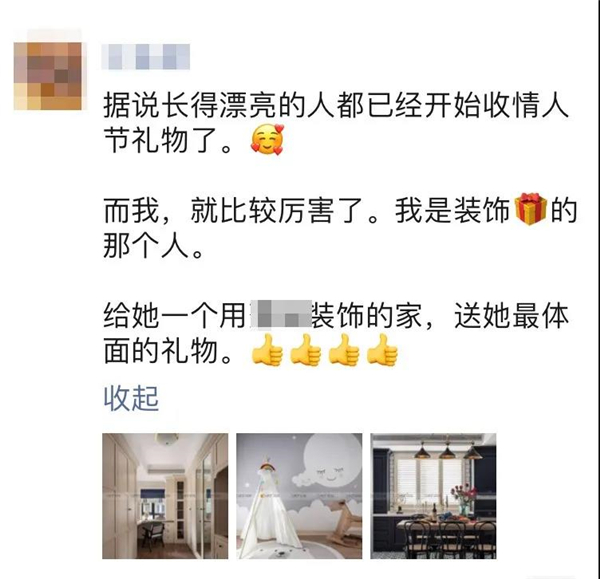Tap the smiling face with hearts emoji
Viewport: 600px width, 579px height.
click(267, 140)
